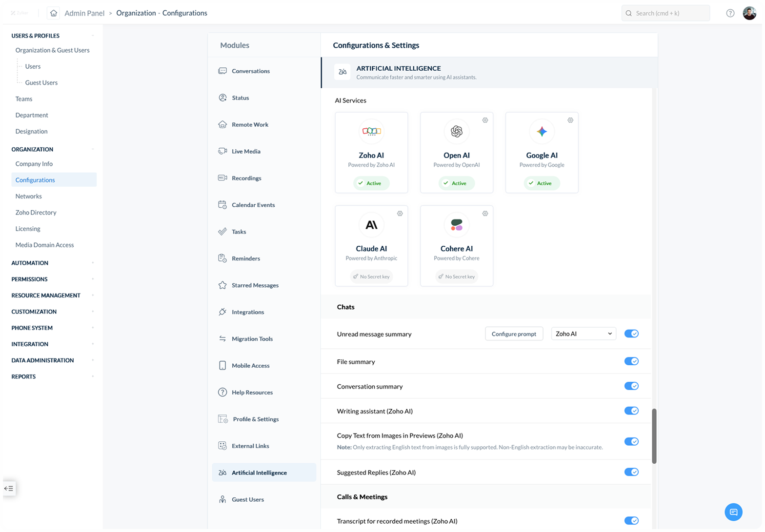The width and height of the screenshot is (765, 532).
Task: Click the Cohere AI 'No Secret key' badge
Action: point(457,276)
